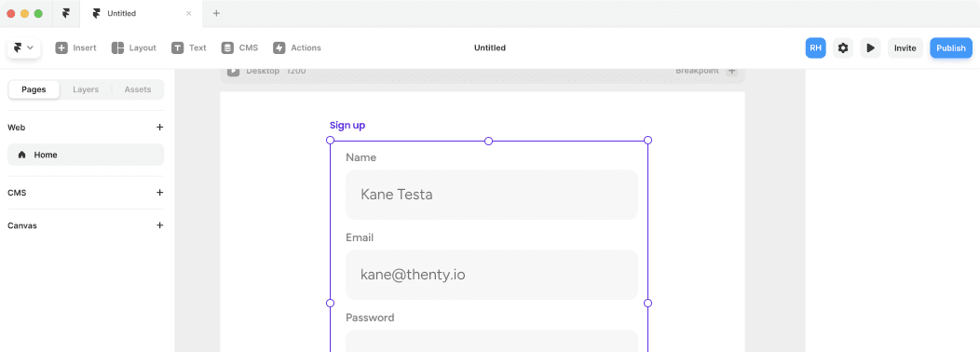The width and height of the screenshot is (980, 352).
Task: Select the Untitled window tab
Action: point(142,13)
